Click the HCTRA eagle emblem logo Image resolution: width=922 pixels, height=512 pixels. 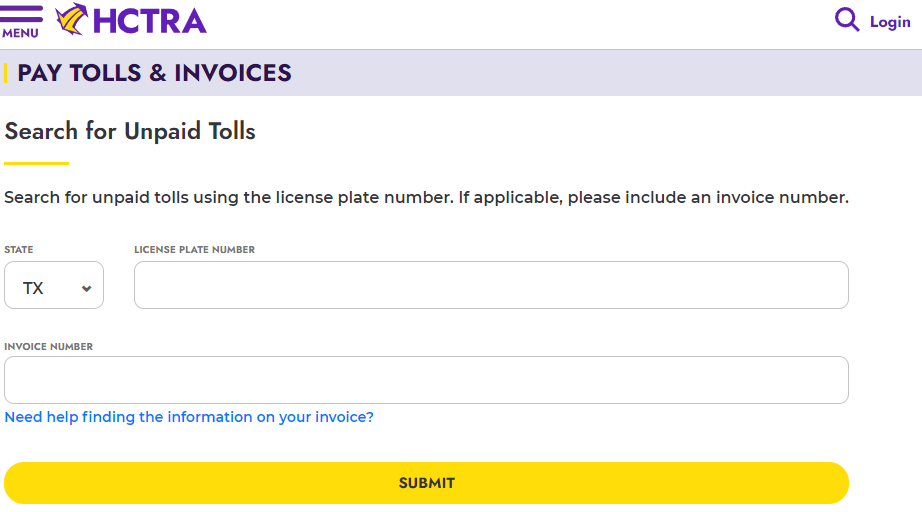[71, 19]
